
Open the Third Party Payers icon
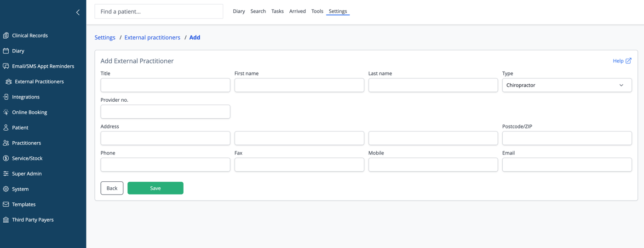pos(6,219)
